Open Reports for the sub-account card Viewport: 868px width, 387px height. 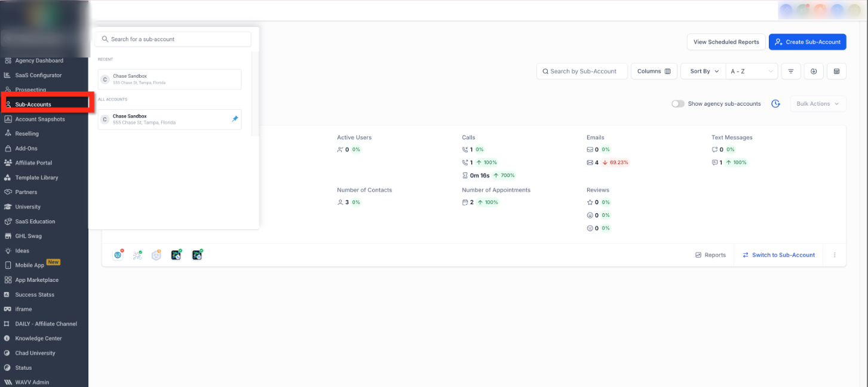point(710,255)
